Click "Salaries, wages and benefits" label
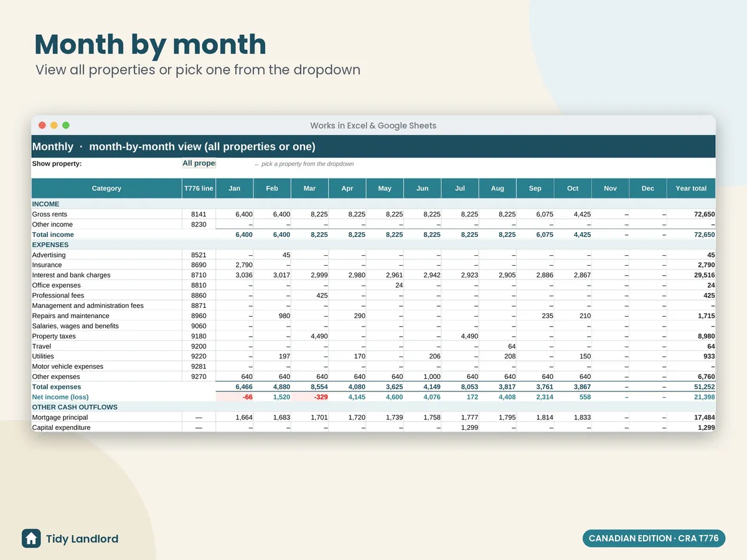 75,326
